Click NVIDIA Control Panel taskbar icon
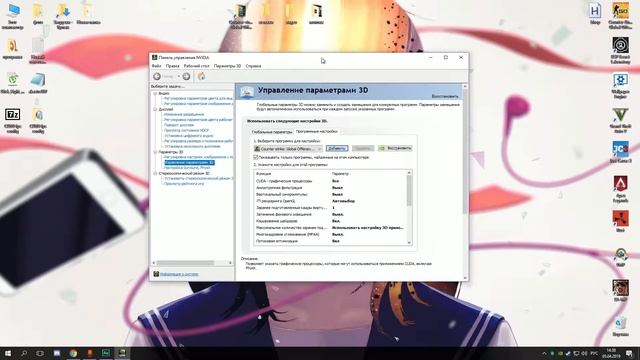The width and height of the screenshot is (640, 360). pyautogui.click(x=122, y=353)
